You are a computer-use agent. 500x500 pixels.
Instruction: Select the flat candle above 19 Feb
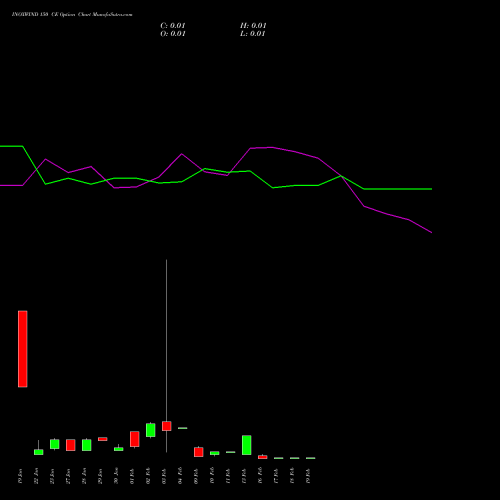coord(311,458)
